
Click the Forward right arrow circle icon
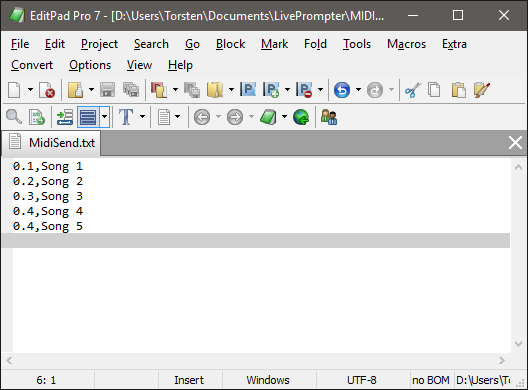coord(235,117)
